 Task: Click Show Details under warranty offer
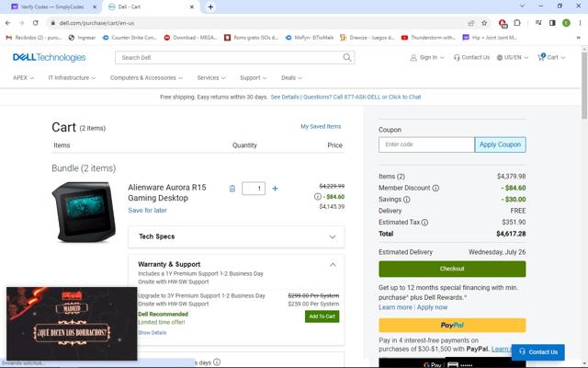(x=152, y=333)
